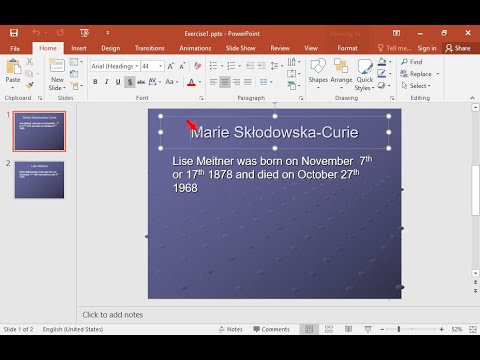Switch to the Format tab
This screenshot has width=480, height=360.
(347, 48)
